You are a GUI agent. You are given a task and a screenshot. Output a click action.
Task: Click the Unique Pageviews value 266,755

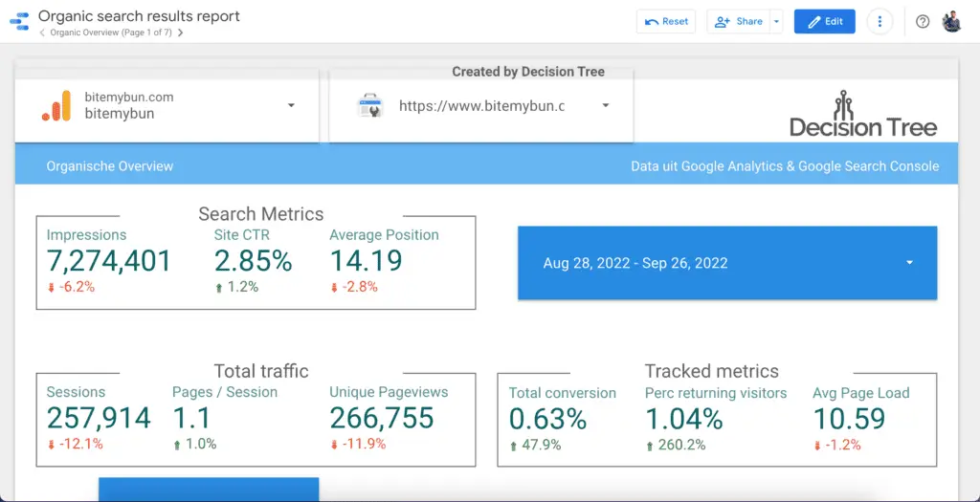point(381,419)
